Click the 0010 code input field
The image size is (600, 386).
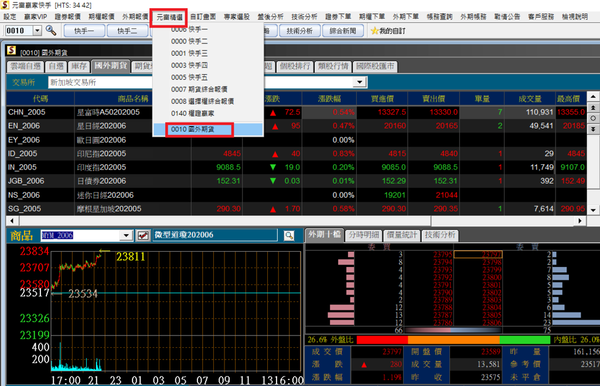click(19, 31)
